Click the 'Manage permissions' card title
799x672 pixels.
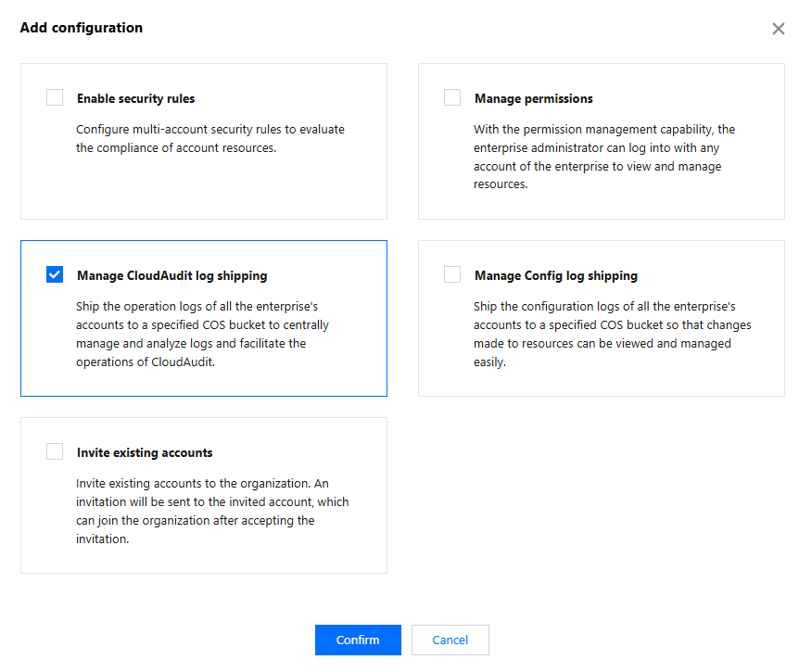tap(533, 98)
